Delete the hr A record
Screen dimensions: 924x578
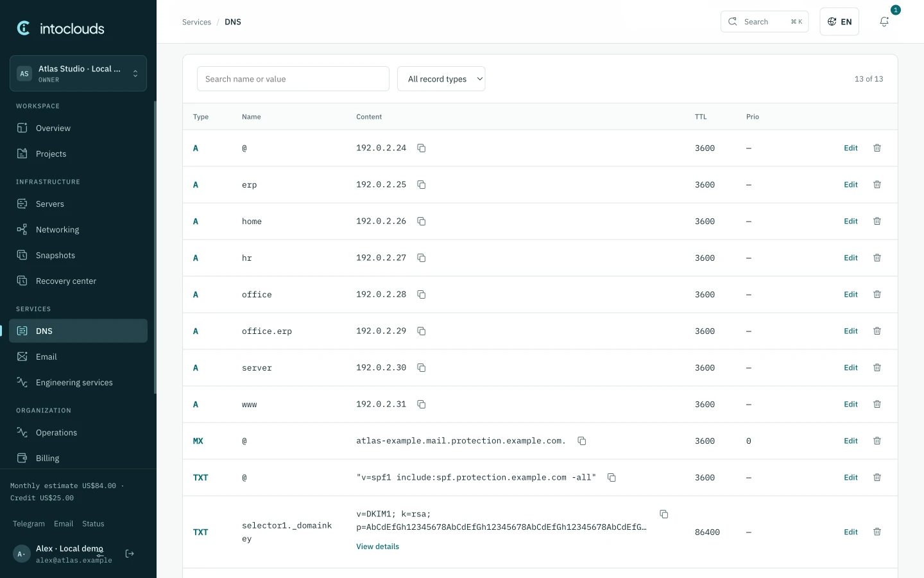[877, 258]
